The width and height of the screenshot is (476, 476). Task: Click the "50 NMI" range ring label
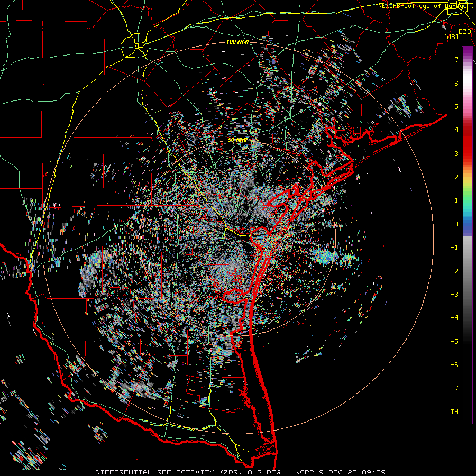tap(237, 140)
